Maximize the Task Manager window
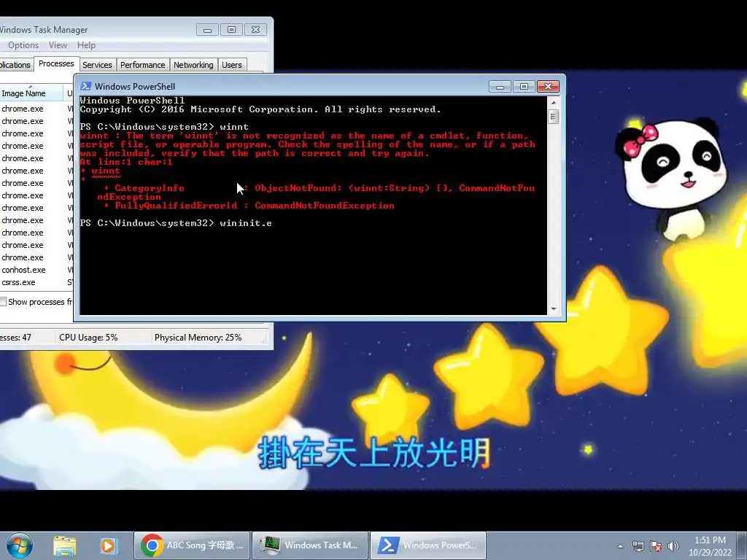747x560 pixels. 231,29
